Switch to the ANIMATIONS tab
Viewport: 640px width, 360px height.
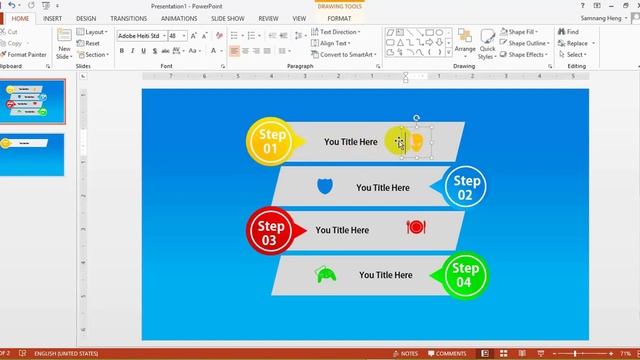179,18
